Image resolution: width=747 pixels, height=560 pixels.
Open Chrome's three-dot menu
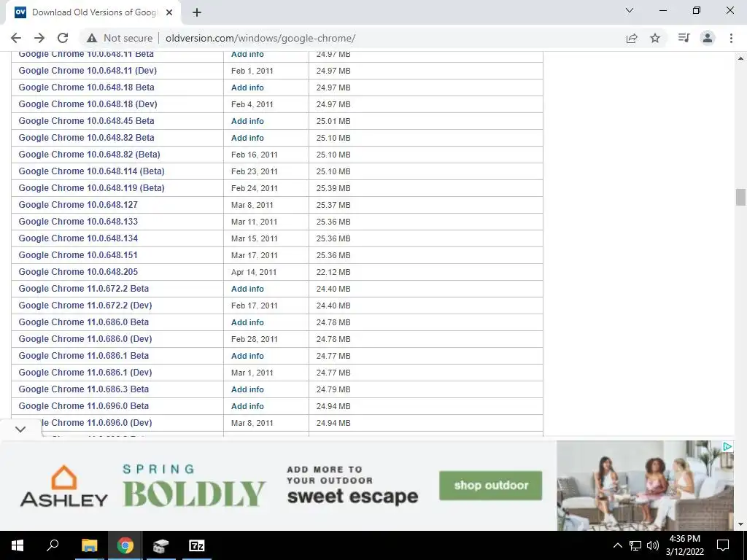731,38
